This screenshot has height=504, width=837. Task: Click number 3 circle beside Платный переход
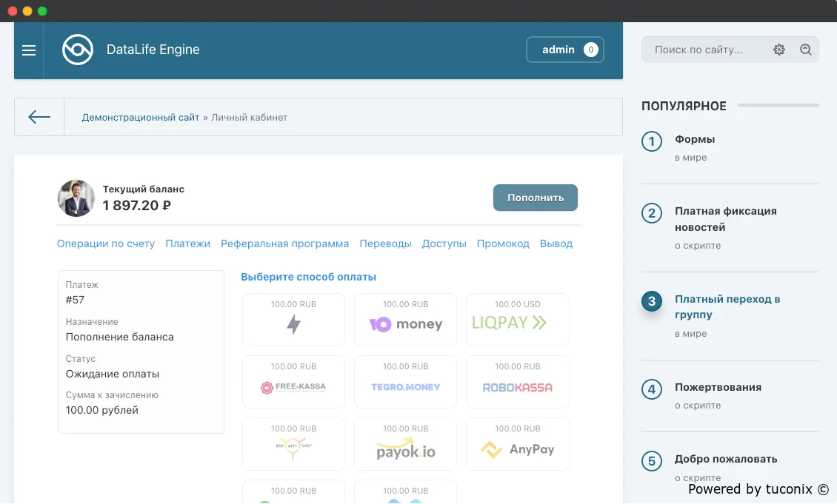tap(652, 301)
